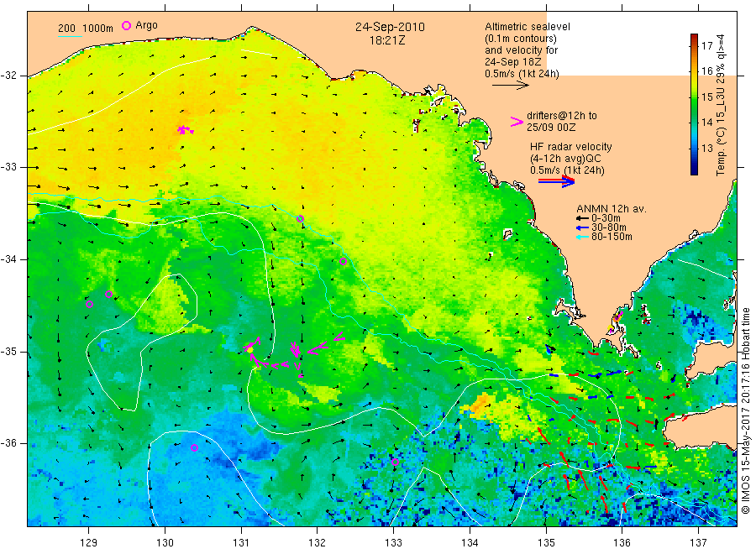Click the color bar value 13
Viewport: 756px width, 554px height.
pyautogui.click(x=706, y=148)
